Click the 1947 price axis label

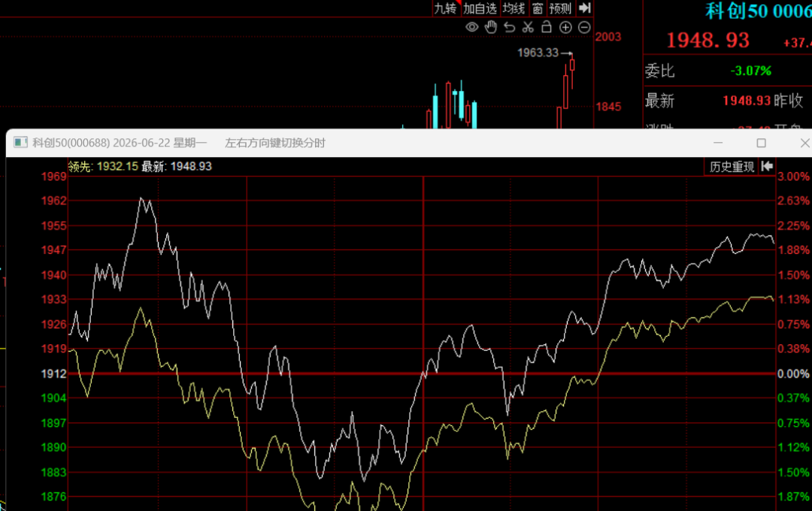click(54, 250)
